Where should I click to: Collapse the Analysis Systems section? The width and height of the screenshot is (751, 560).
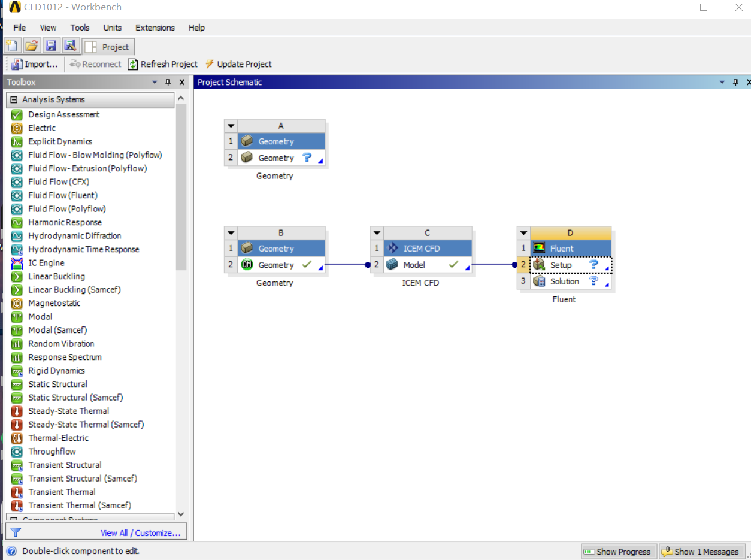(14, 100)
